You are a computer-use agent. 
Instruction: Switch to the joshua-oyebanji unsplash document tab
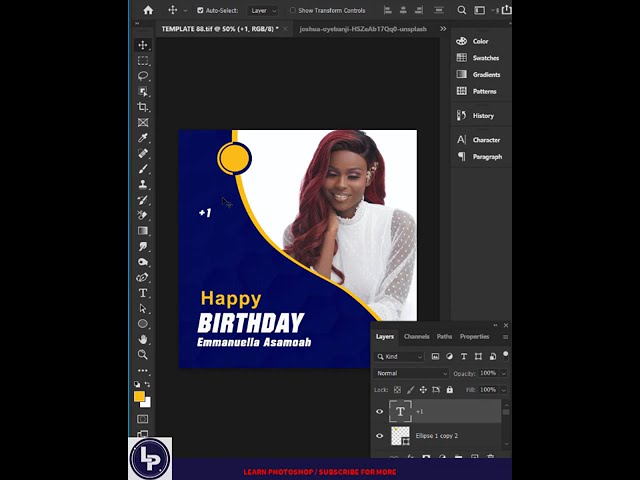pos(363,29)
